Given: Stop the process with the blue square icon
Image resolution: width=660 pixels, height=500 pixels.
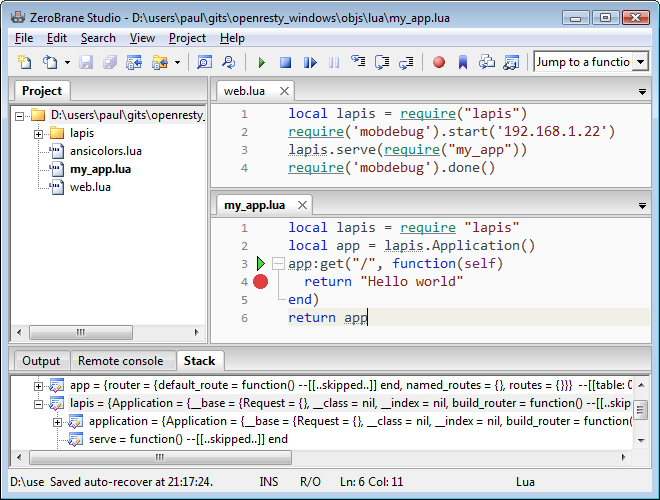Looking at the screenshot, I should pyautogui.click(x=285, y=62).
